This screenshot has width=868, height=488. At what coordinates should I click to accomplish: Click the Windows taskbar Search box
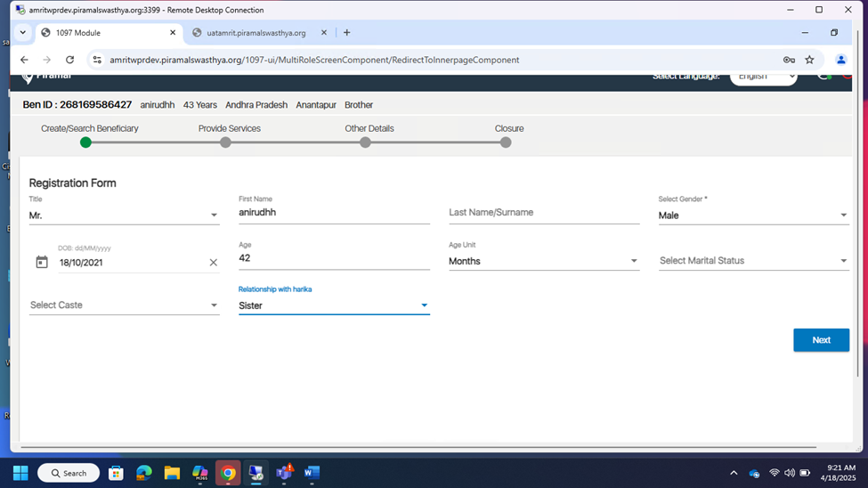[69, 473]
